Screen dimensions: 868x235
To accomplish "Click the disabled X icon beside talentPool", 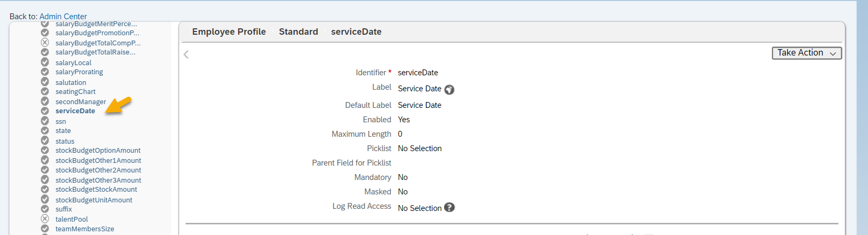I will [45, 219].
